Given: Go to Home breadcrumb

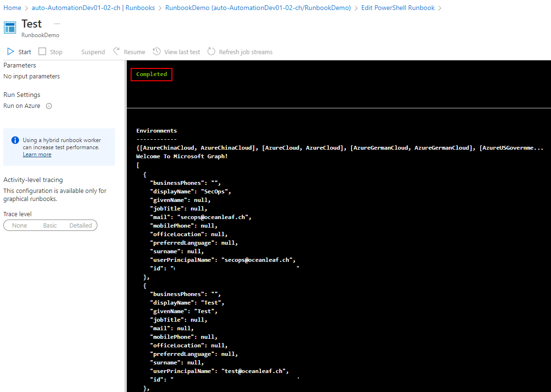Looking at the screenshot, I should 12,8.
